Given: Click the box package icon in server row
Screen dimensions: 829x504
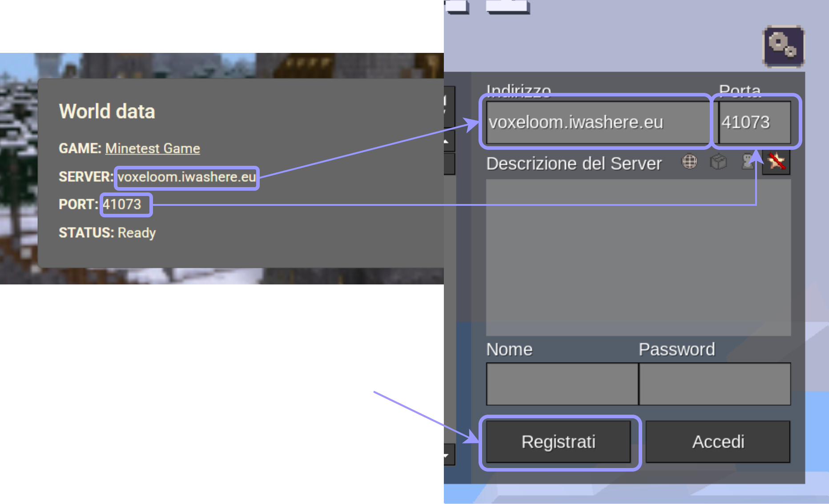Looking at the screenshot, I should point(718,162).
